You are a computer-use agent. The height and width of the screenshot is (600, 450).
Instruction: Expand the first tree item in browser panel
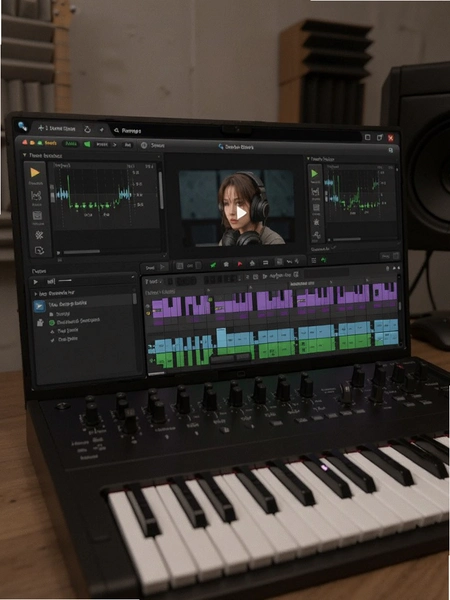point(36,293)
